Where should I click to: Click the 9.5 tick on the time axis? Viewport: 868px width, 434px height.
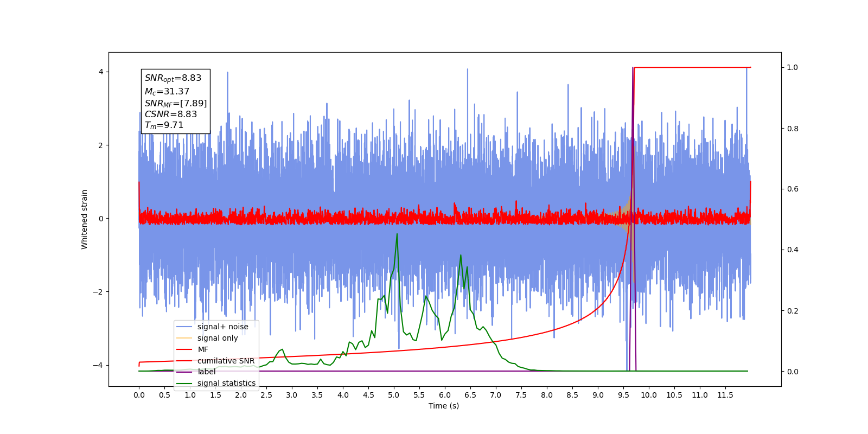[x=623, y=395]
